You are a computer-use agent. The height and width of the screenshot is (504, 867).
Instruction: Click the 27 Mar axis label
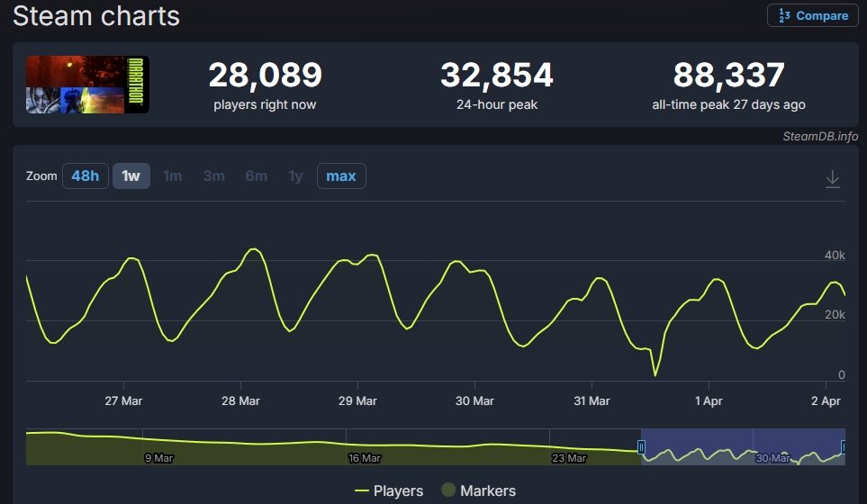pos(123,401)
